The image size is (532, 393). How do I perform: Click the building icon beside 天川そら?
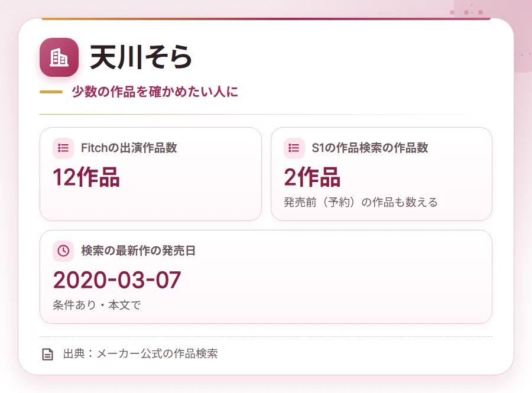(59, 57)
